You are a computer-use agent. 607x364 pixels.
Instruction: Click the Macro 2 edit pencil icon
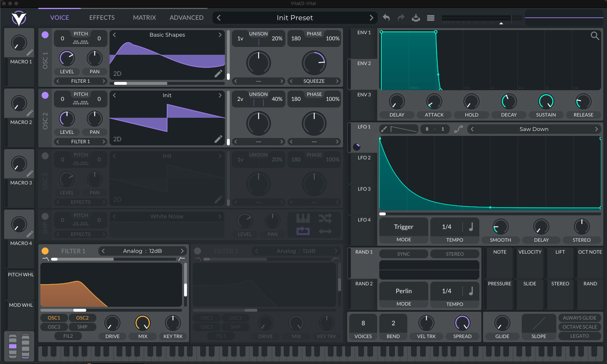tap(30, 113)
